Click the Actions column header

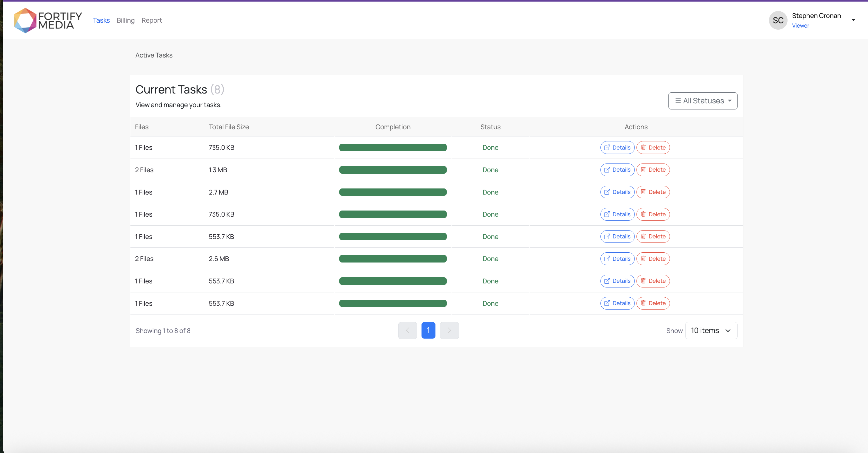coord(636,127)
